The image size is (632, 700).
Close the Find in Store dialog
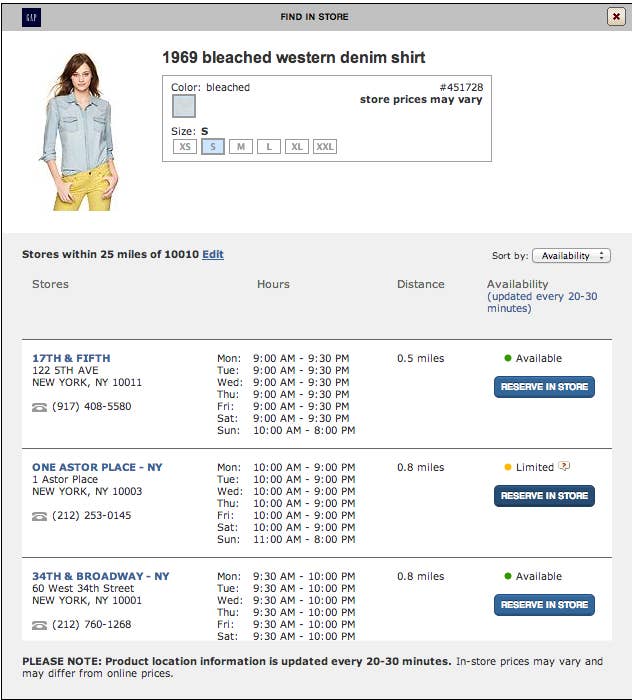(616, 17)
